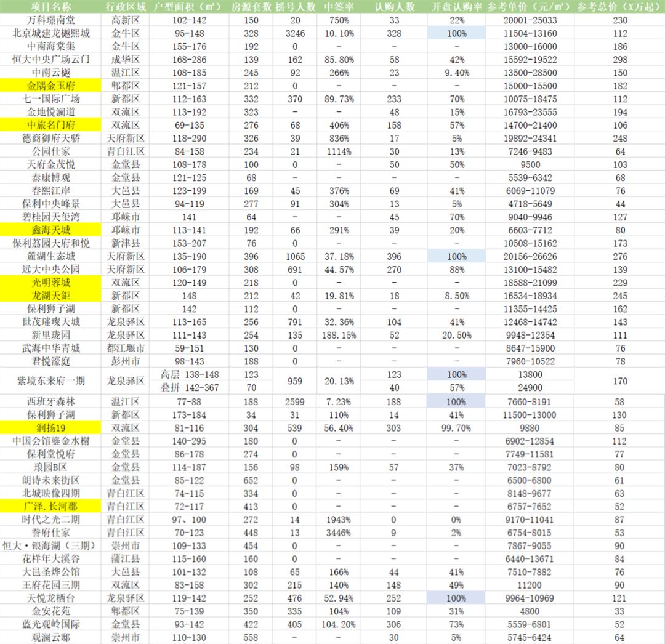665x644 pixels.
Task: Click the 高新区 district cell
Action: pos(126,20)
